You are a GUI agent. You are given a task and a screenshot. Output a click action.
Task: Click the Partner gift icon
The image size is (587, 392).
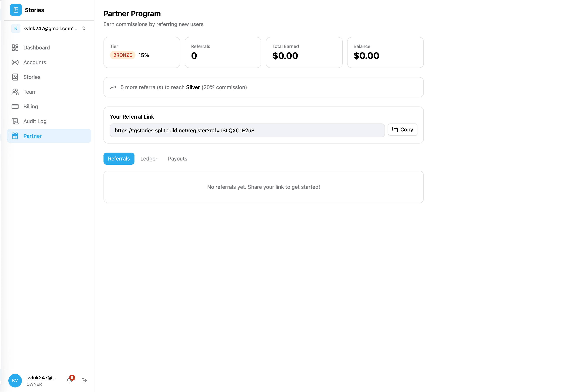pos(15,136)
